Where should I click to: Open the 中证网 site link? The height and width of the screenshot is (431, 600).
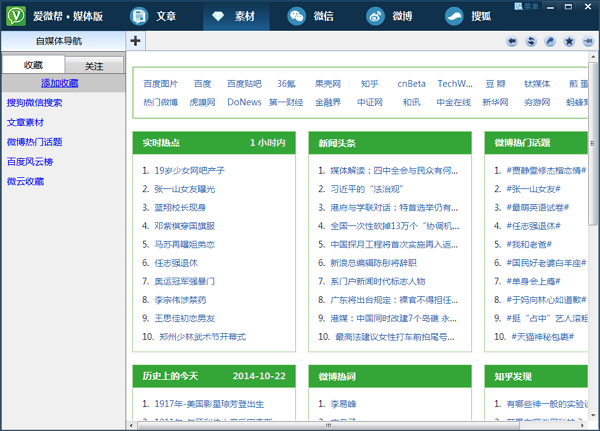click(x=370, y=102)
